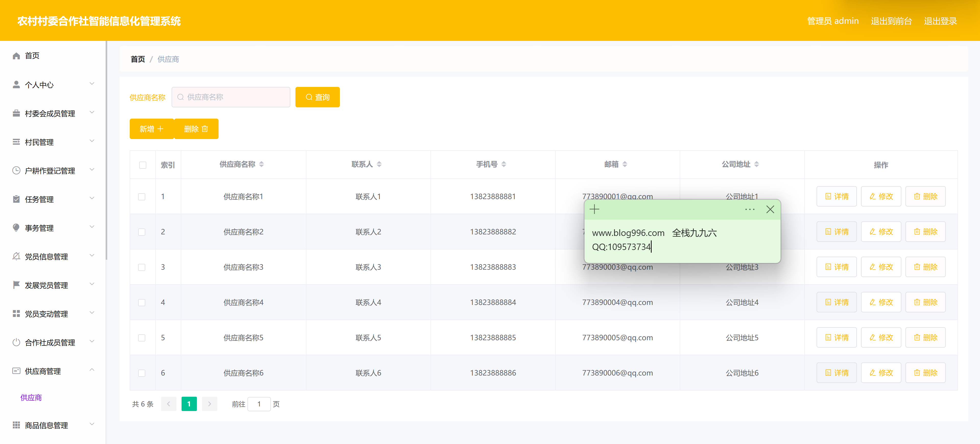The image size is (980, 444).
Task: Open 党员变动管理 menu item
Action: 46,314
